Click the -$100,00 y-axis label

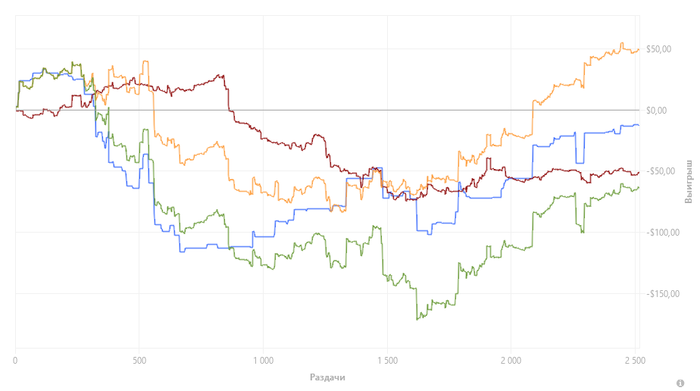662,233
